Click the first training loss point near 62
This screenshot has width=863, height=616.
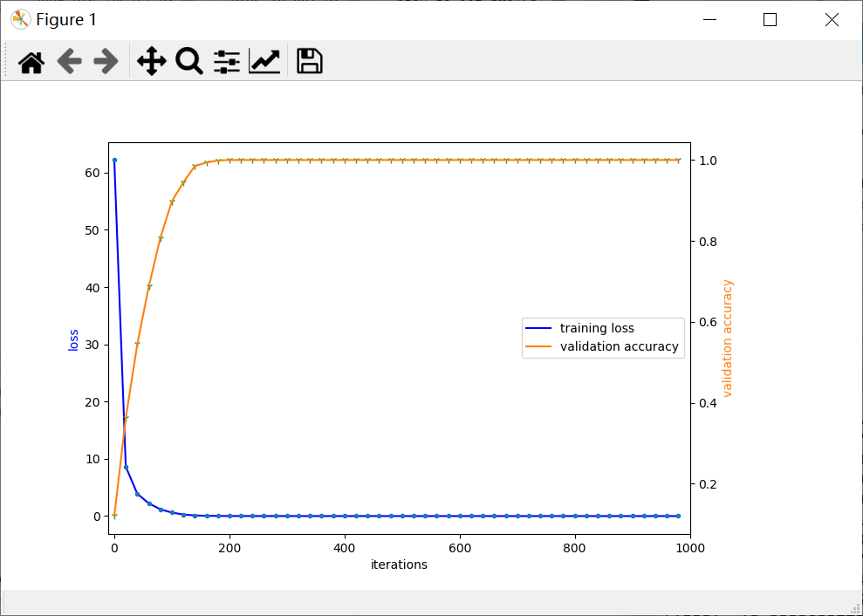click(x=114, y=161)
